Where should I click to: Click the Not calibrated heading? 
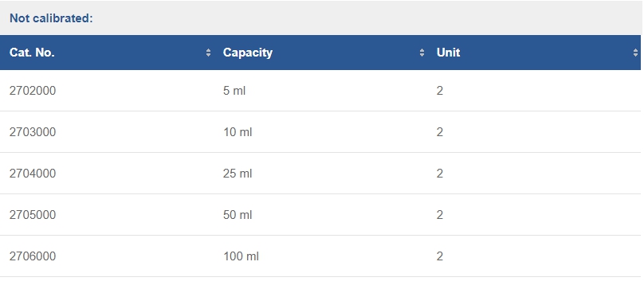(x=51, y=18)
